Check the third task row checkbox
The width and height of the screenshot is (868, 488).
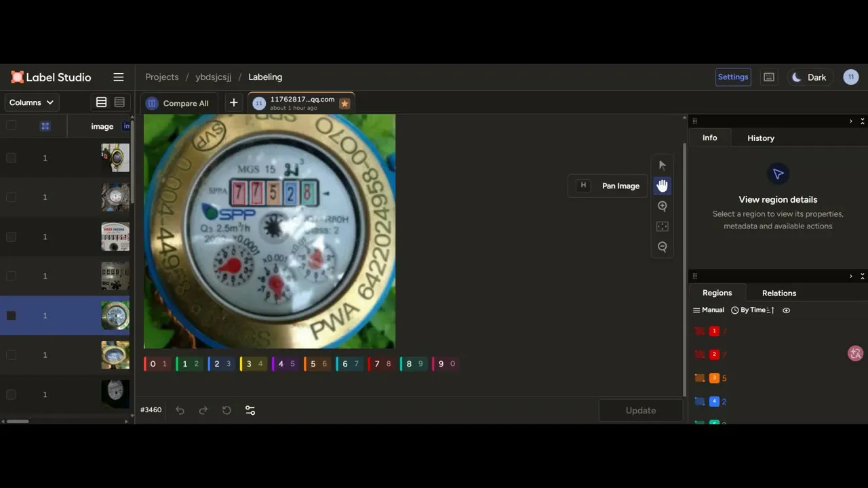click(11, 237)
